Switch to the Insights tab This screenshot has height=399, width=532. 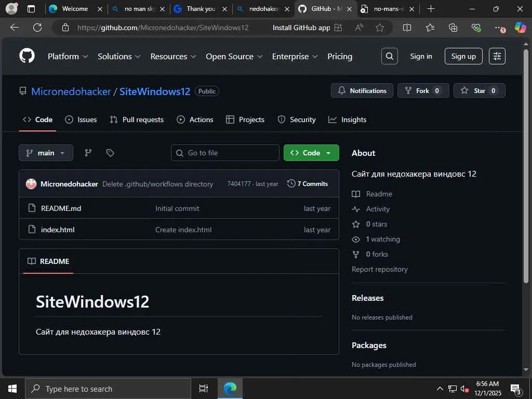[348, 120]
